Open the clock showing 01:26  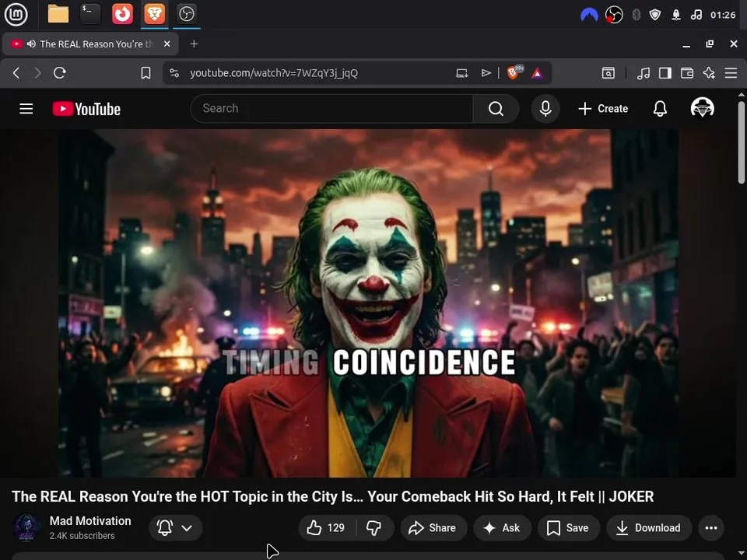pos(723,16)
